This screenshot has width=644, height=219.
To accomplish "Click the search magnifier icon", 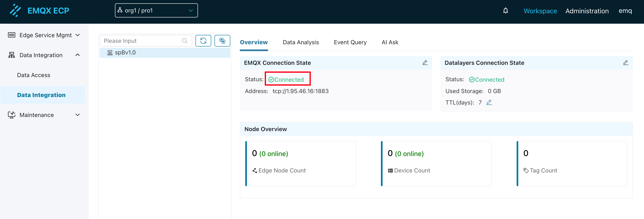I will (184, 41).
